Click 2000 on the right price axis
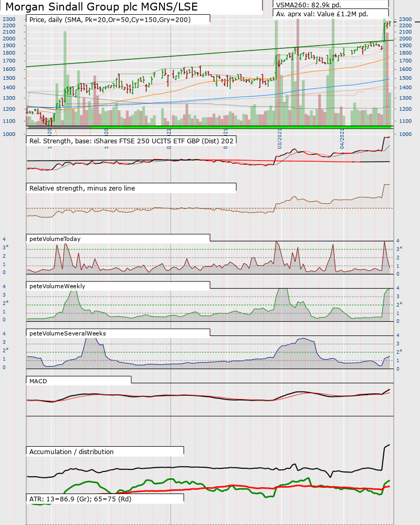 coord(405,38)
